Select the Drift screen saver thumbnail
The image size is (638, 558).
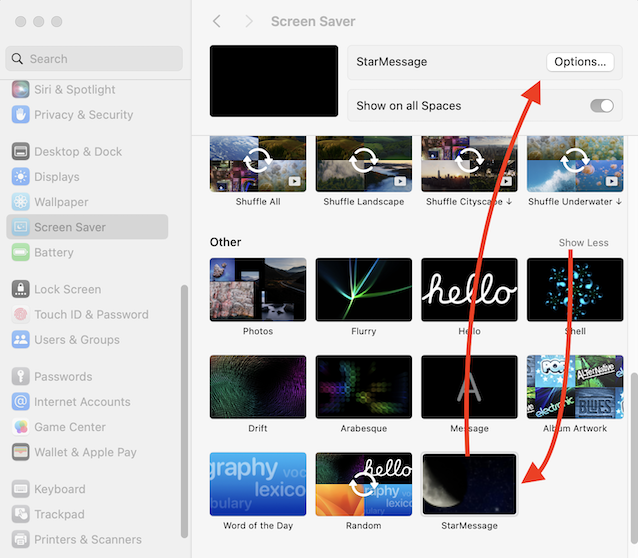pyautogui.click(x=258, y=387)
